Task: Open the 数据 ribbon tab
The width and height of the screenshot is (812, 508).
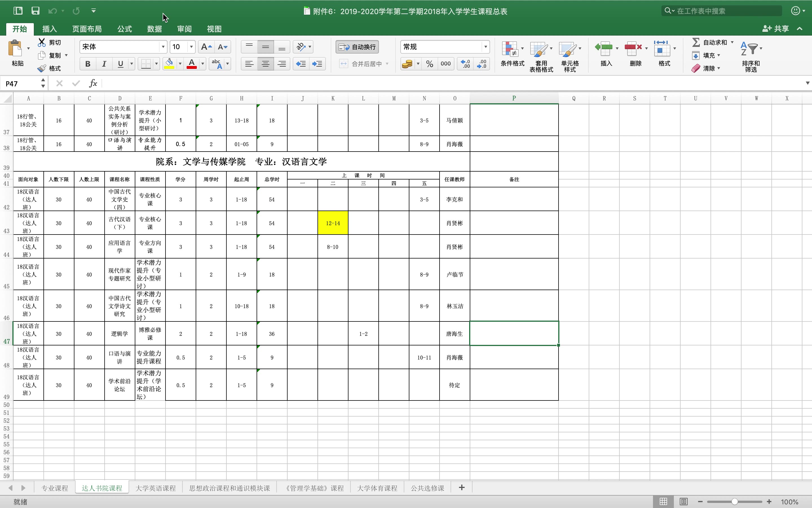Action: pyautogui.click(x=154, y=29)
